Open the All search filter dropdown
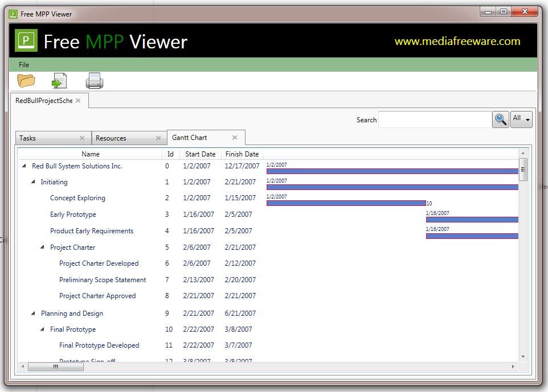548x392 pixels. [x=521, y=119]
